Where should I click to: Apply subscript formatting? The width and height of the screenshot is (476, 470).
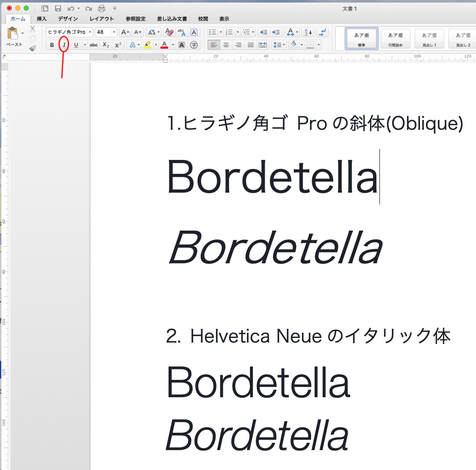tap(106, 45)
